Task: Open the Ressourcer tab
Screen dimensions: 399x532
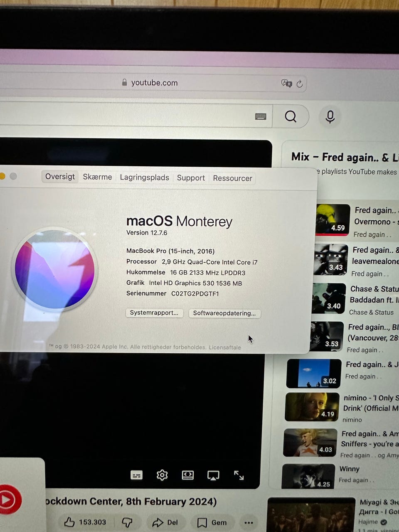Action: [x=232, y=178]
